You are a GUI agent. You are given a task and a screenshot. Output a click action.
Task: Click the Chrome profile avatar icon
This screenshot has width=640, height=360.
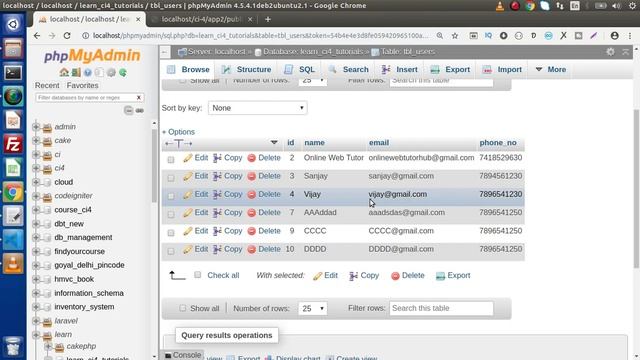pos(614,36)
